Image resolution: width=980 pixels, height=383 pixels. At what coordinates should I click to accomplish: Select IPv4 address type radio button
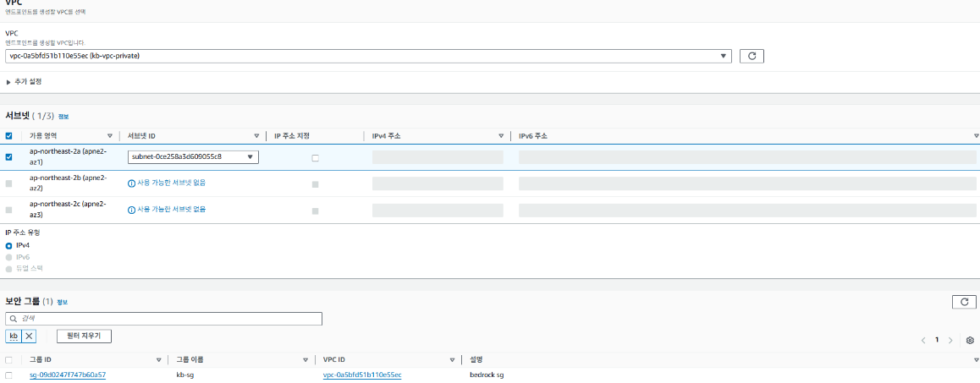pyautogui.click(x=9, y=245)
